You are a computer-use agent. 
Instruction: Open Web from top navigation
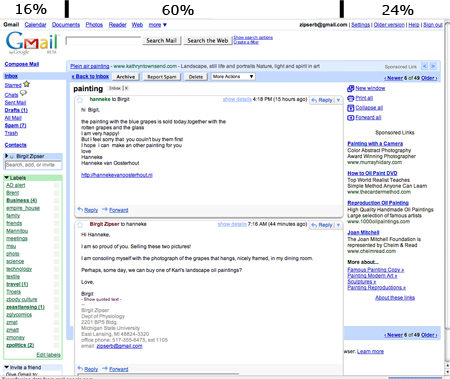pos(137,25)
